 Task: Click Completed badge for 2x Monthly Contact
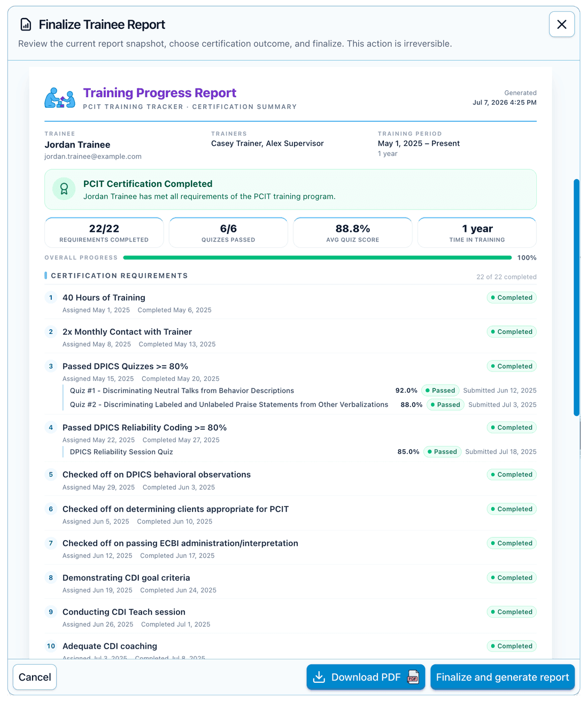[512, 332]
